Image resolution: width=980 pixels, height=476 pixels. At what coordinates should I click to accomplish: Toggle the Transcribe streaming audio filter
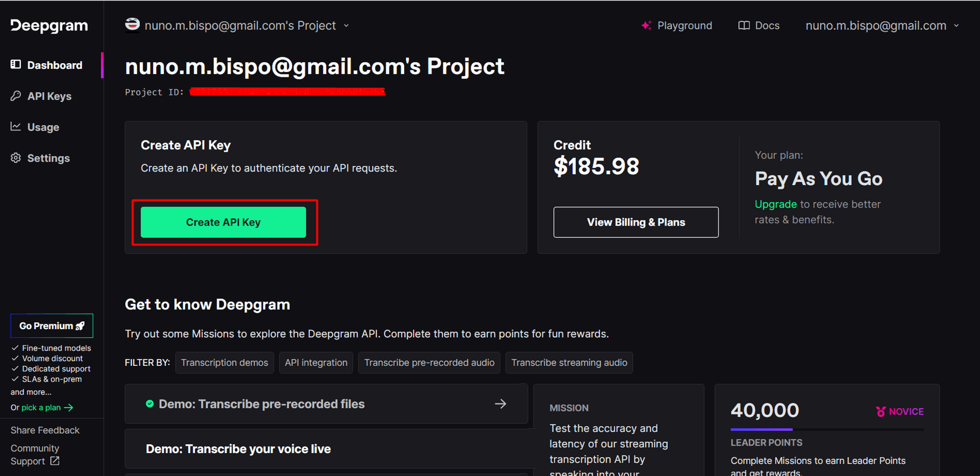pos(569,362)
